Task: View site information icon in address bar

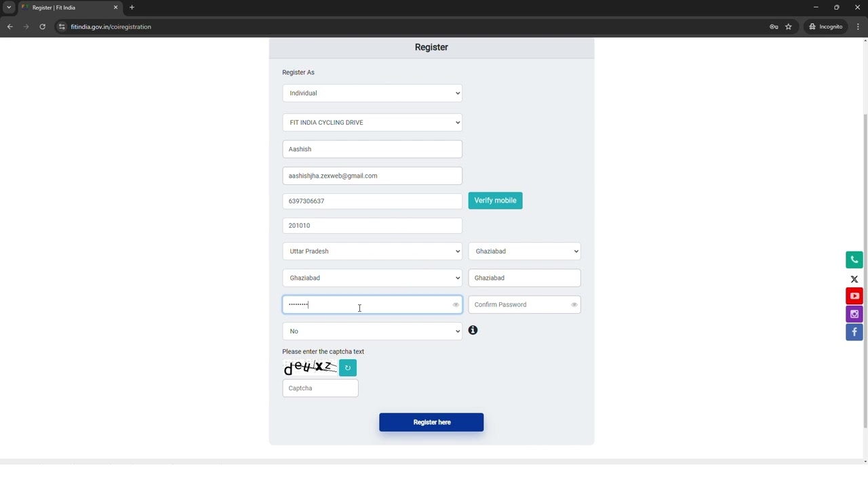Action: pos(62,26)
